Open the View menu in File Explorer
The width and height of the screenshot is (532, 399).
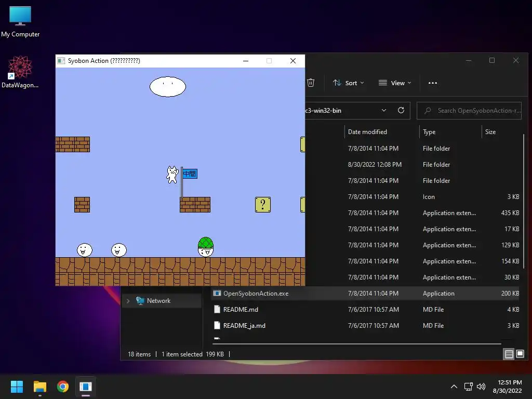pyautogui.click(x=395, y=83)
